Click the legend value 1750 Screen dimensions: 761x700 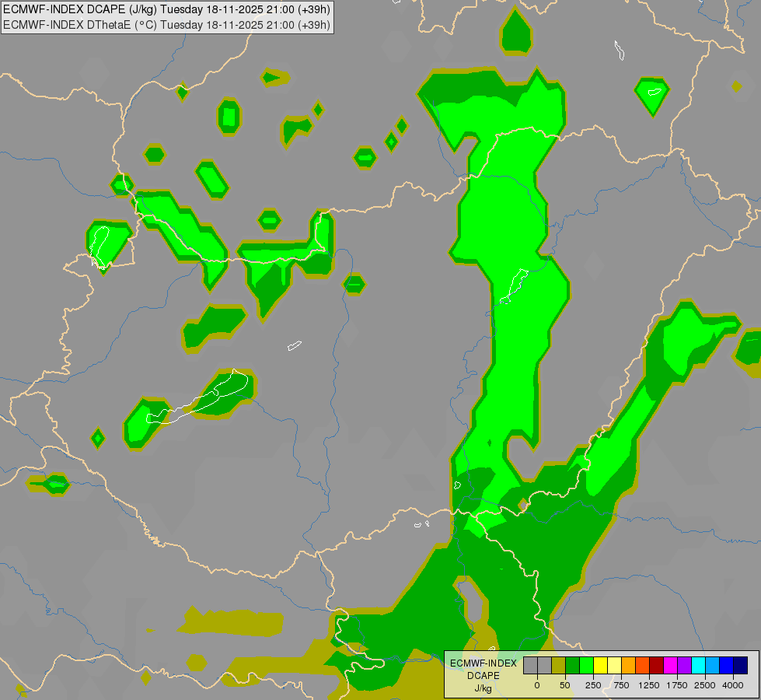[x=677, y=685]
